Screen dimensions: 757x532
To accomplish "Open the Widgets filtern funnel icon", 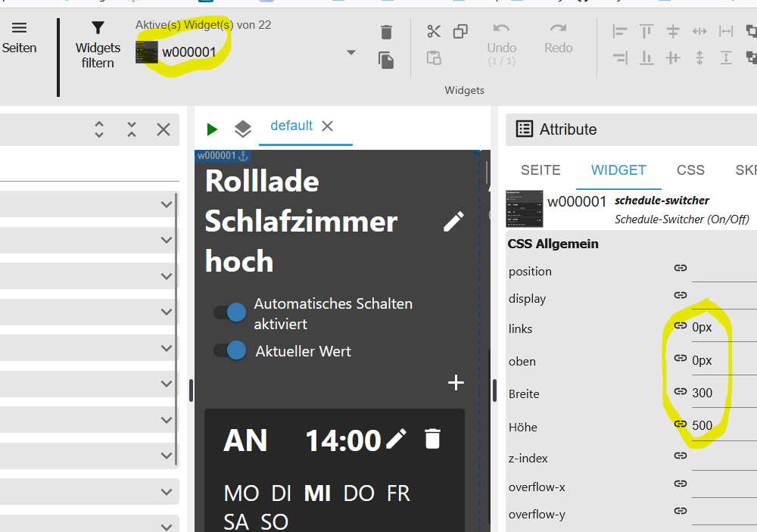I will pos(98,27).
